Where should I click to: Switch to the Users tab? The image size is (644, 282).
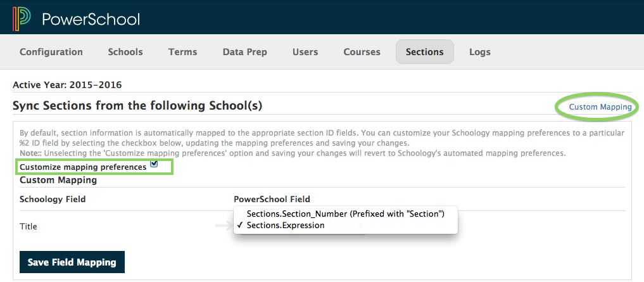point(305,52)
